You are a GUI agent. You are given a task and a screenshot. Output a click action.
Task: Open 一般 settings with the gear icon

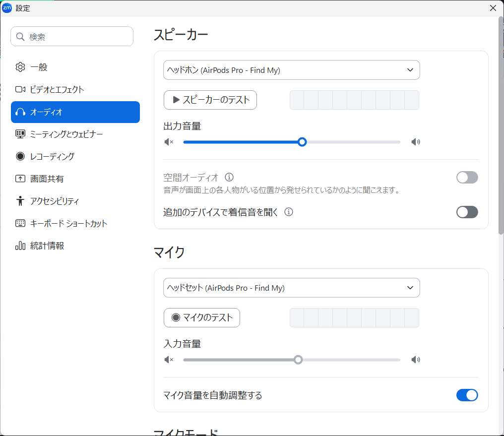click(20, 67)
